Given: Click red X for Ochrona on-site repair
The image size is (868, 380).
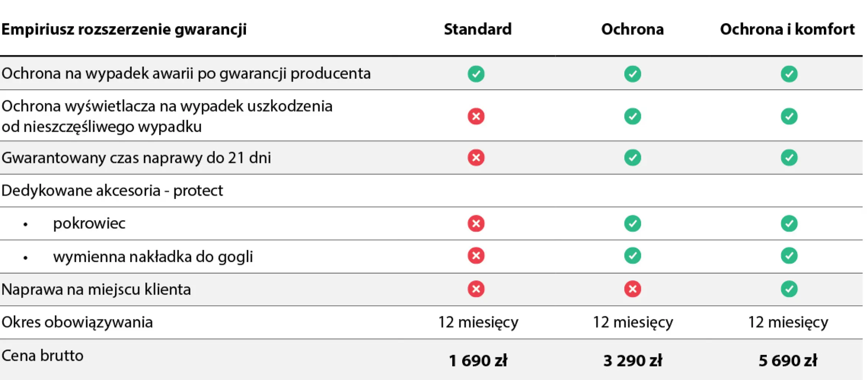Looking at the screenshot, I should point(632,289).
